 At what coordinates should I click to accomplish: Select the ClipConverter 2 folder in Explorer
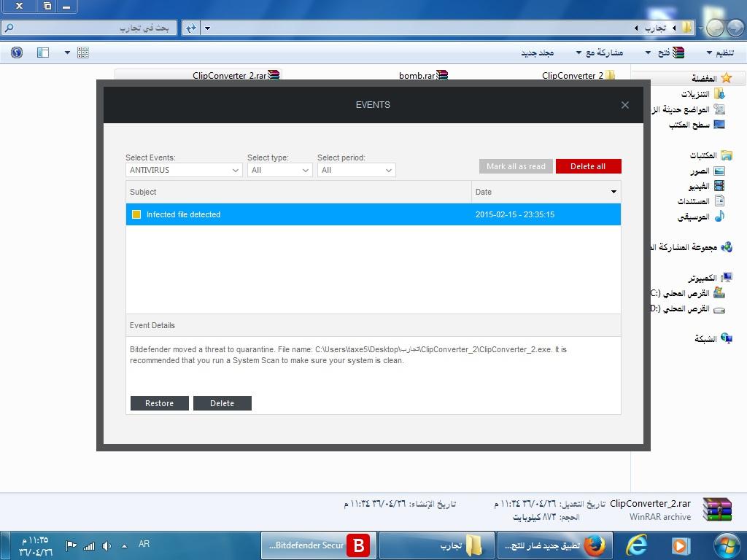(578, 75)
